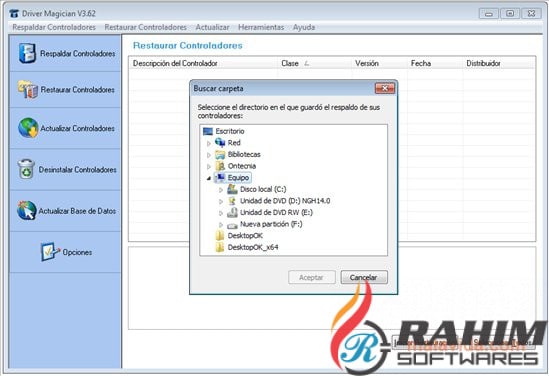Select the Bibliotecas label in the tree
The width and height of the screenshot is (549, 376).
click(244, 154)
